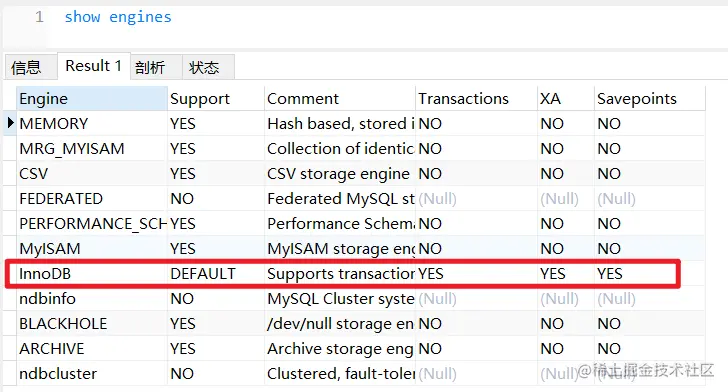Open the Result 1 tab
Image resolution: width=728 pixels, height=392 pixels.
(x=93, y=66)
